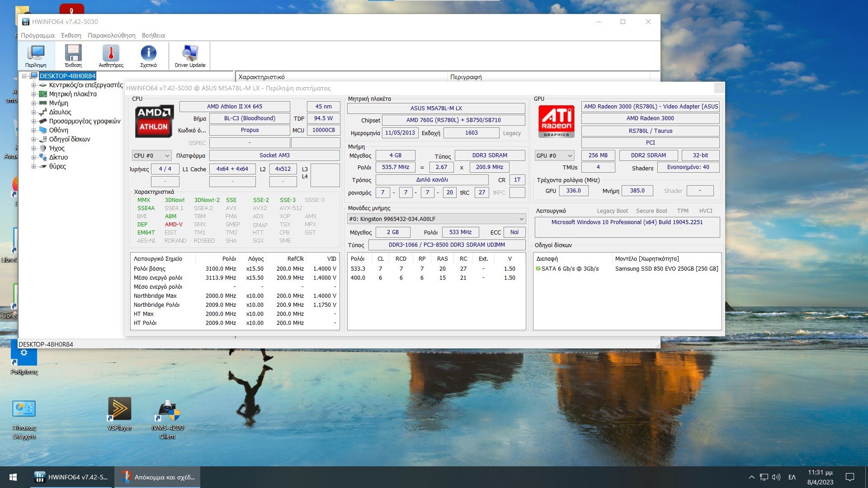868x488 pixels.
Task: Click the Samsung SSD 850 EVO drive entry
Action: point(666,268)
